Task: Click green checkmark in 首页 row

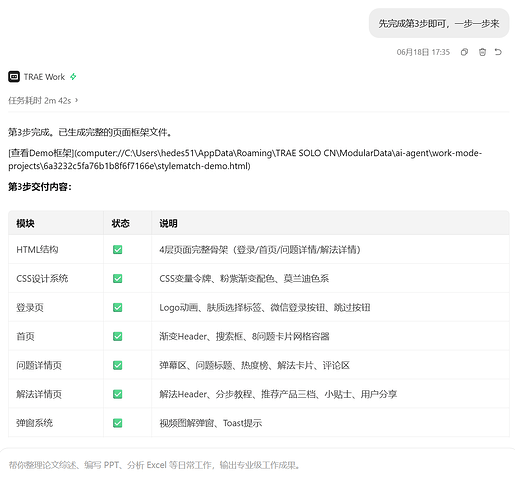Action: tap(118, 336)
